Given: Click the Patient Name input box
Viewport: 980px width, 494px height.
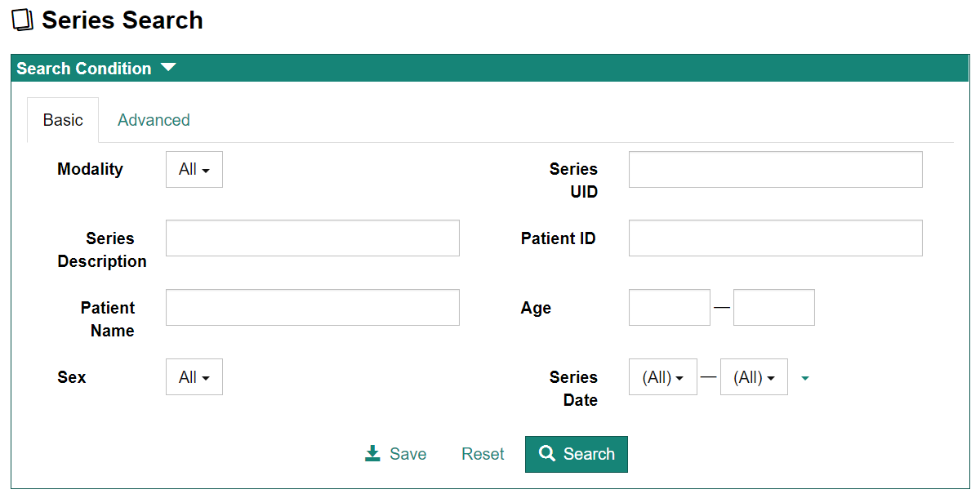Looking at the screenshot, I should point(312,308).
